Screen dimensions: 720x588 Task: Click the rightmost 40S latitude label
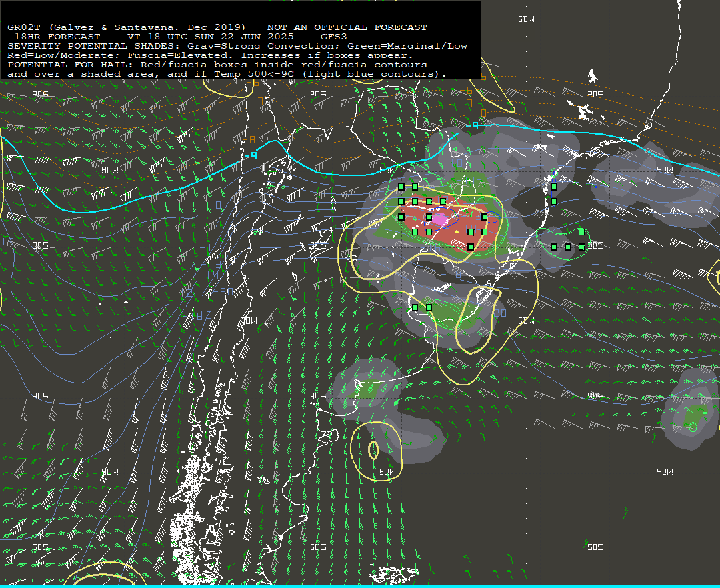click(595, 396)
